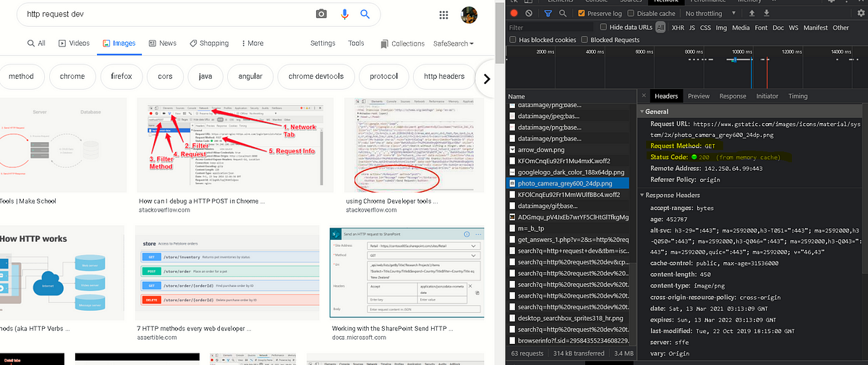Toggle the blue filter funnel icon
The height and width of the screenshot is (365, 868).
[x=548, y=13]
